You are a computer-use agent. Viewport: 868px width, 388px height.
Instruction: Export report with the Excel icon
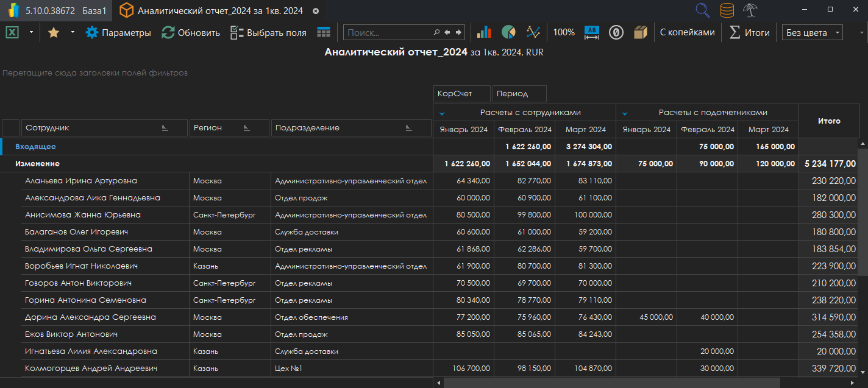point(12,32)
